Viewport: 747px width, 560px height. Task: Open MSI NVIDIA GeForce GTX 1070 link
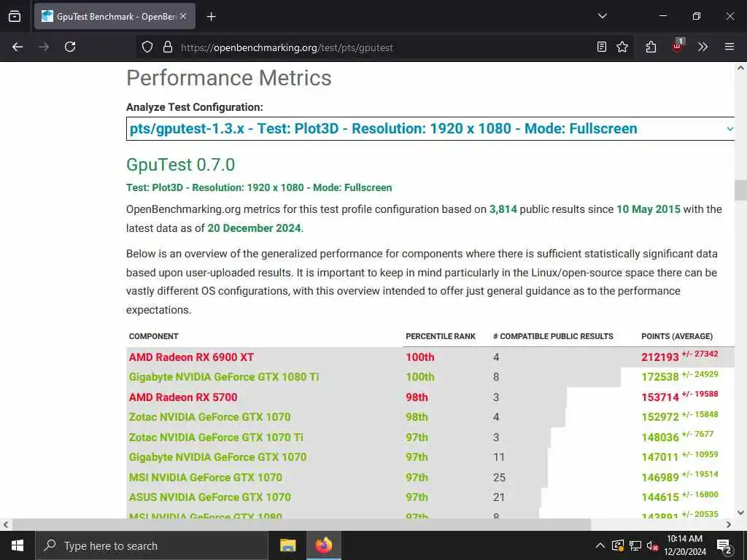[205, 477]
